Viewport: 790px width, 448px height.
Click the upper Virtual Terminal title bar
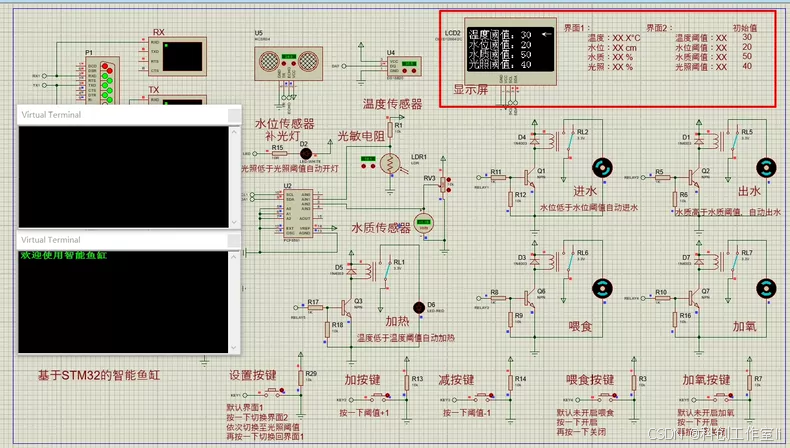129,115
